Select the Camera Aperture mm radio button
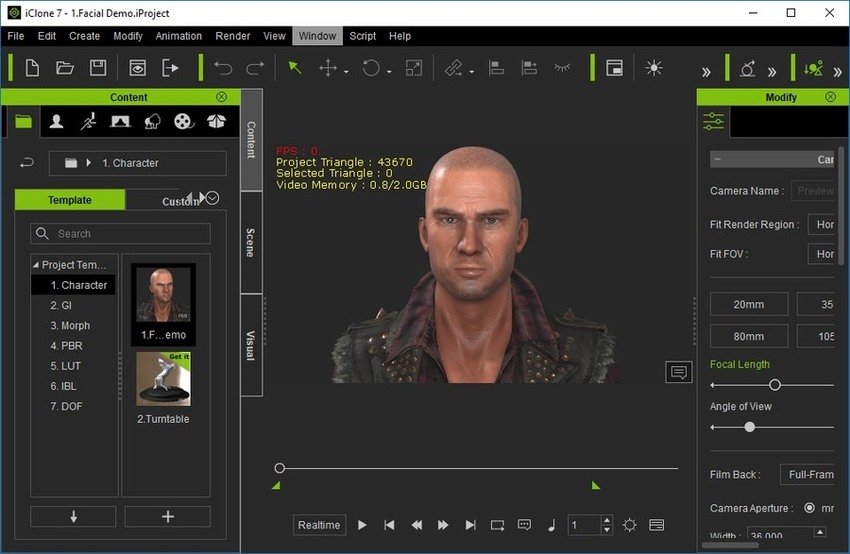This screenshot has width=850, height=554. pos(809,508)
